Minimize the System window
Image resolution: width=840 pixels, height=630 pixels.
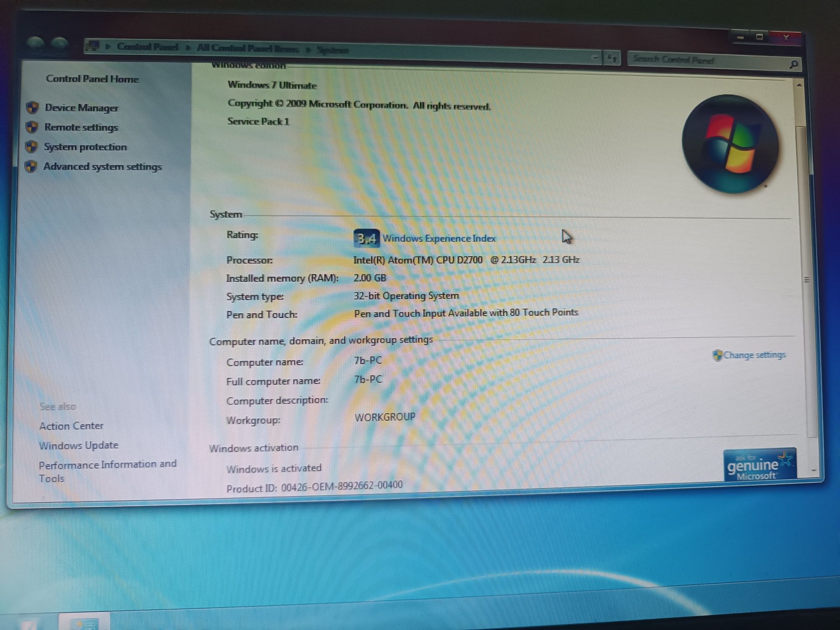pyautogui.click(x=740, y=38)
